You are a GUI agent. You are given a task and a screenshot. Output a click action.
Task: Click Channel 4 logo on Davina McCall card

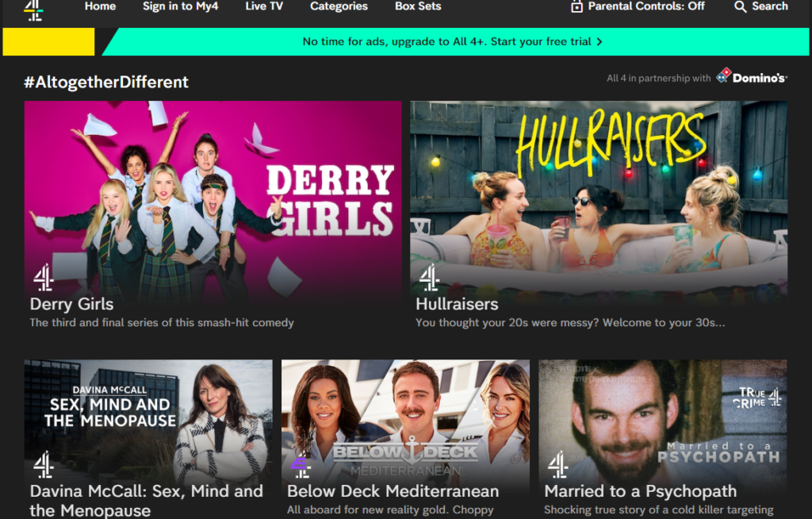[44, 464]
